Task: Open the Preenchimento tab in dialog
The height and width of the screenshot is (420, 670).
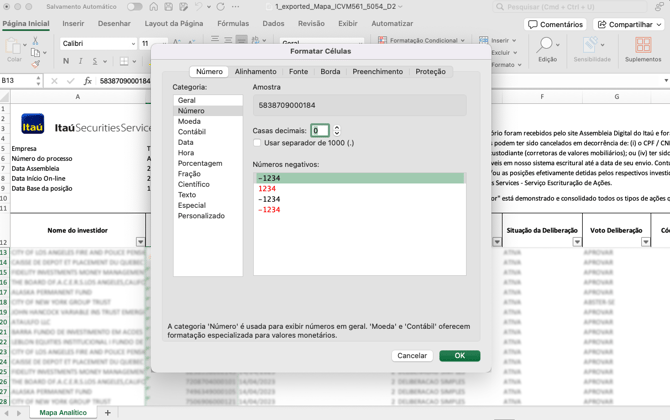Action: point(377,72)
